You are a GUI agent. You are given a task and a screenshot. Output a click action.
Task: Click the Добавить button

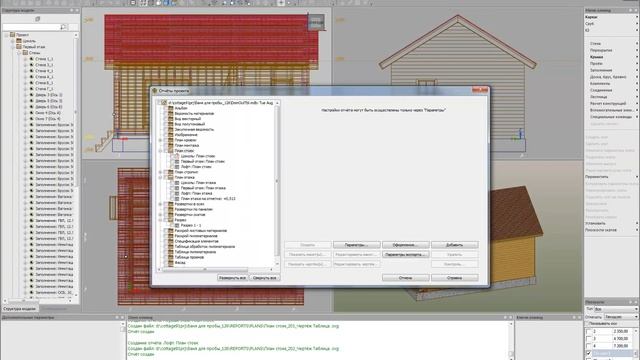click(x=454, y=245)
